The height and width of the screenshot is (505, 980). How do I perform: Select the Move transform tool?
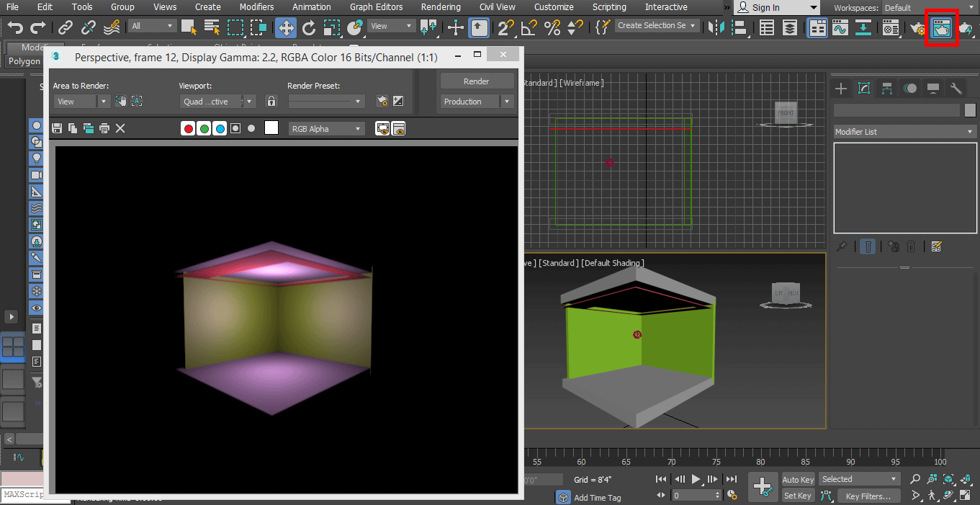[286, 28]
